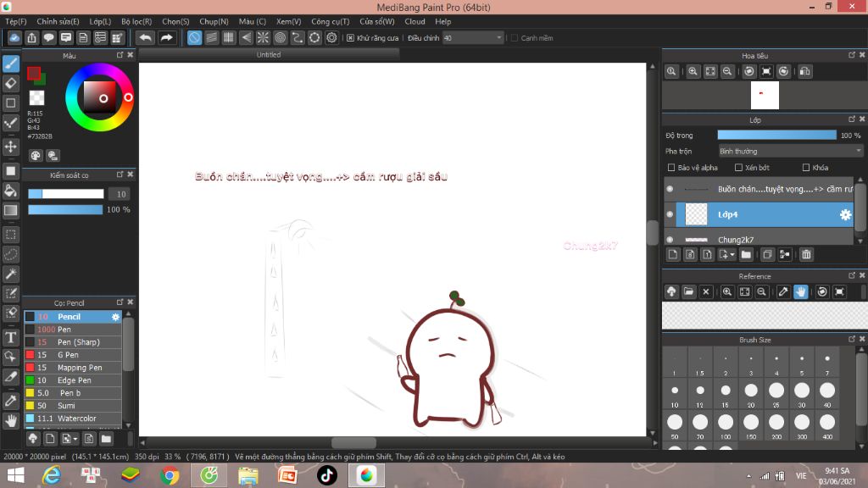Hide the Buồn chán text layer

pos(670,189)
